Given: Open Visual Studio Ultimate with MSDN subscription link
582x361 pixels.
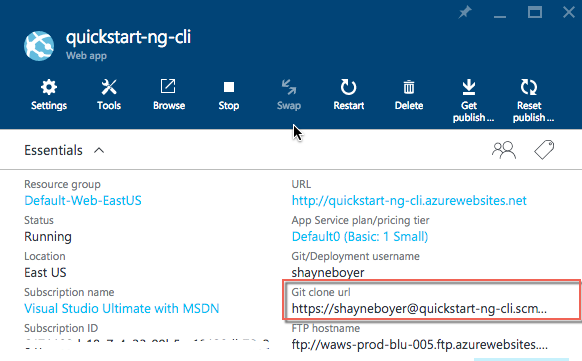Looking at the screenshot, I should click(122, 309).
